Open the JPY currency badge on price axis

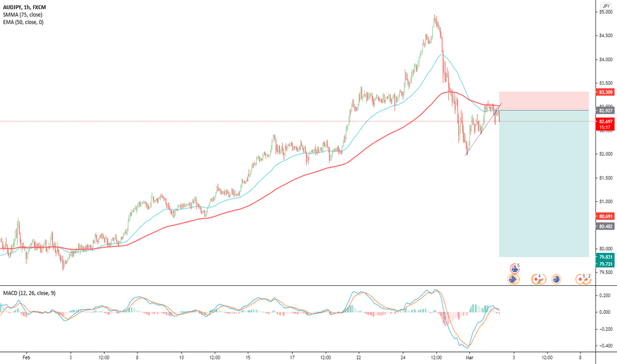point(606,6)
